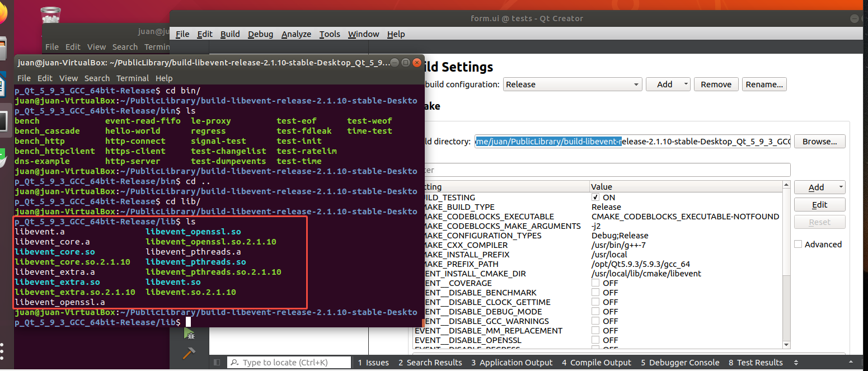Open the build configuration Release dropdown
This screenshot has height=371, width=868.
tap(572, 84)
